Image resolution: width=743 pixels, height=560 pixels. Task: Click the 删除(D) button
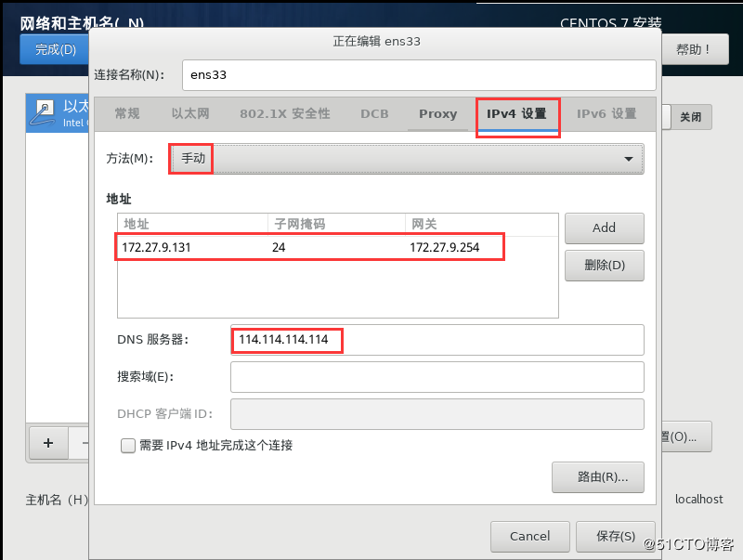point(605,266)
